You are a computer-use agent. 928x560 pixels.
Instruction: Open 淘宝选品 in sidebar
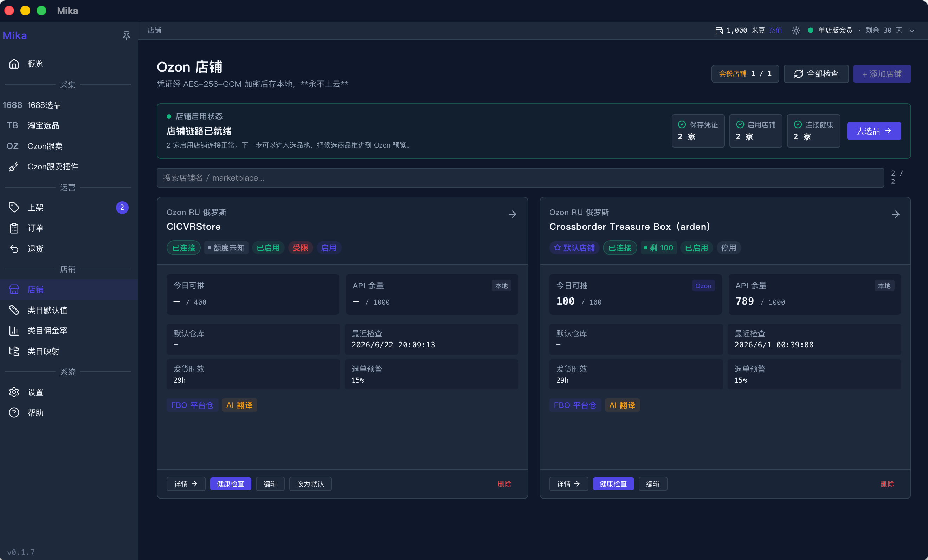69,125
